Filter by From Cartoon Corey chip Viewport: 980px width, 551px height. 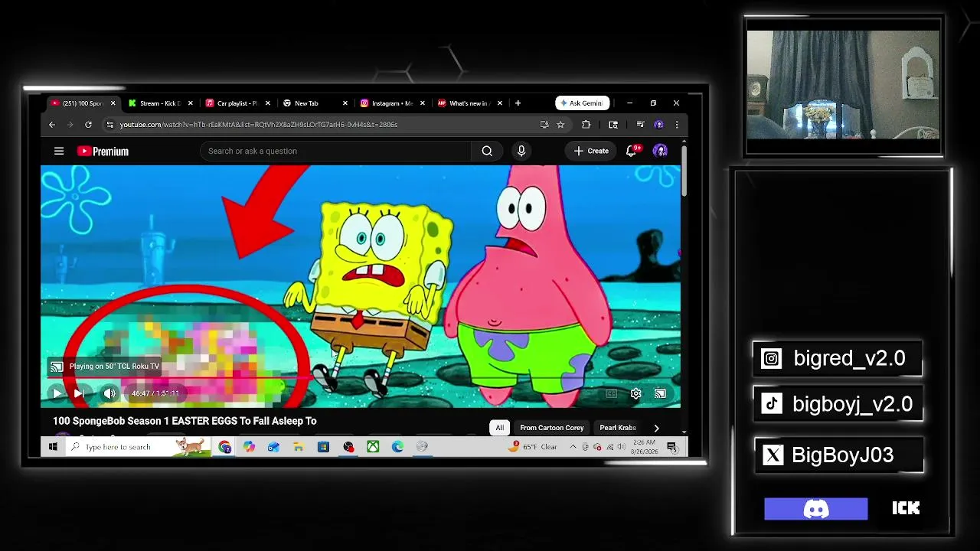pos(551,428)
